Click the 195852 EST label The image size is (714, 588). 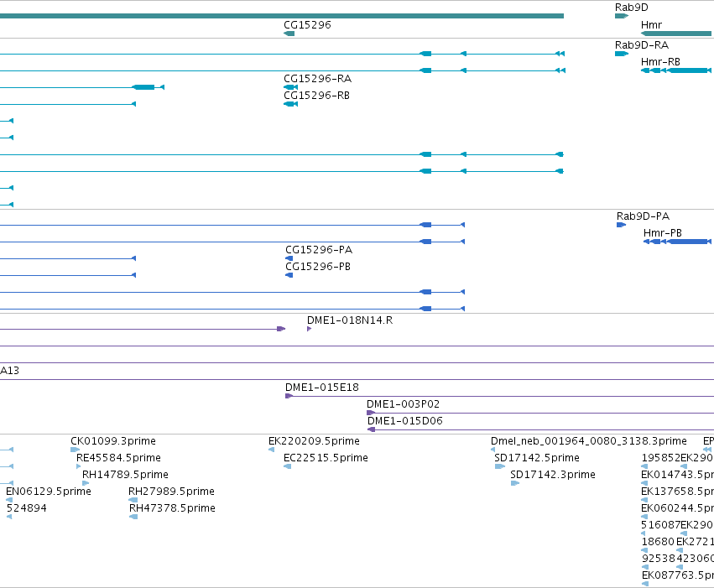(661, 458)
